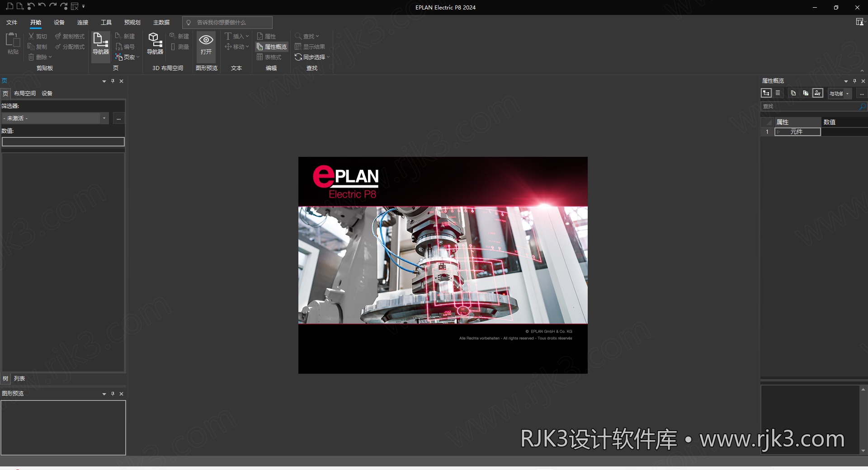Viewport: 868px width, 470px height.
Task: Toggle tree view in Property Overview toolbar
Action: (x=766, y=93)
